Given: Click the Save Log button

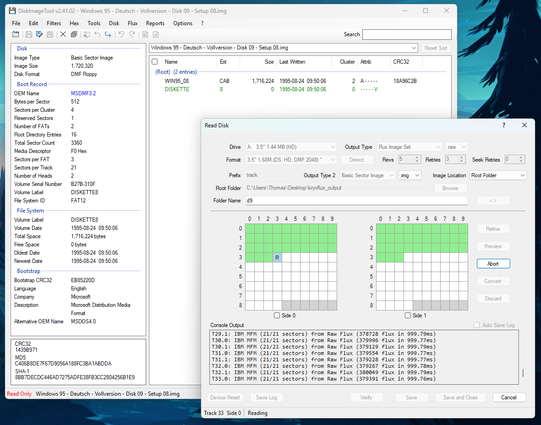Looking at the screenshot, I should [266, 397].
